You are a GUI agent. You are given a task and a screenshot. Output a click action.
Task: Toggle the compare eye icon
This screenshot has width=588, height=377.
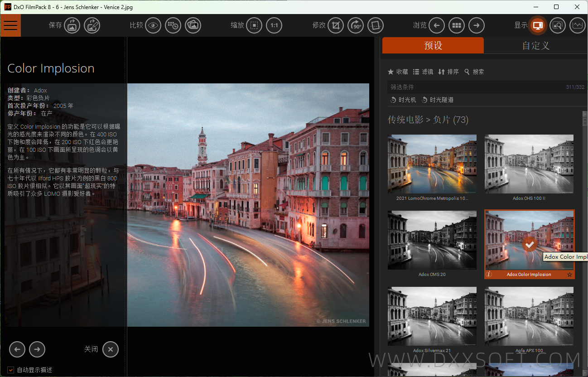[x=153, y=25]
